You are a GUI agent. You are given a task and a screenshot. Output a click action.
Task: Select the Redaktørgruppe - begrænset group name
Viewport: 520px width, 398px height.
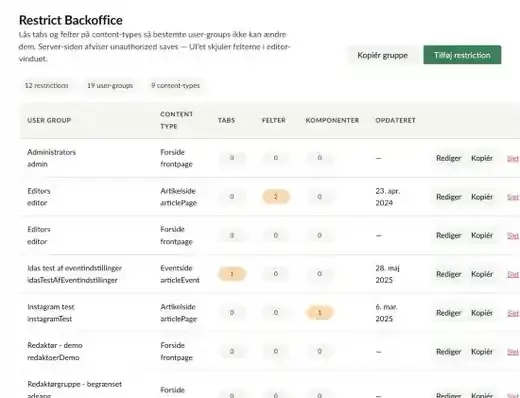coord(75,384)
